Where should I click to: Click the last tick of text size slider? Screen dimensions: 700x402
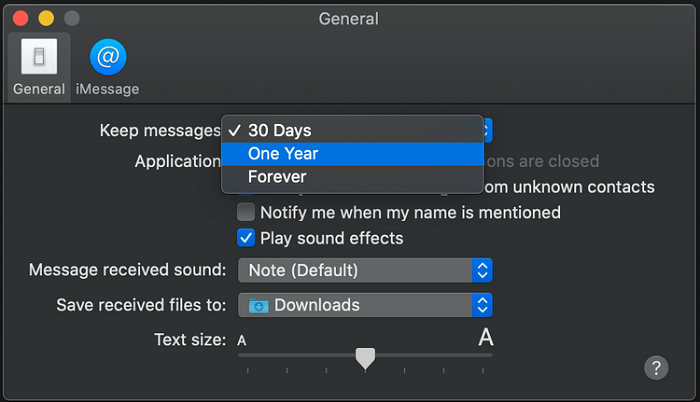[483, 370]
